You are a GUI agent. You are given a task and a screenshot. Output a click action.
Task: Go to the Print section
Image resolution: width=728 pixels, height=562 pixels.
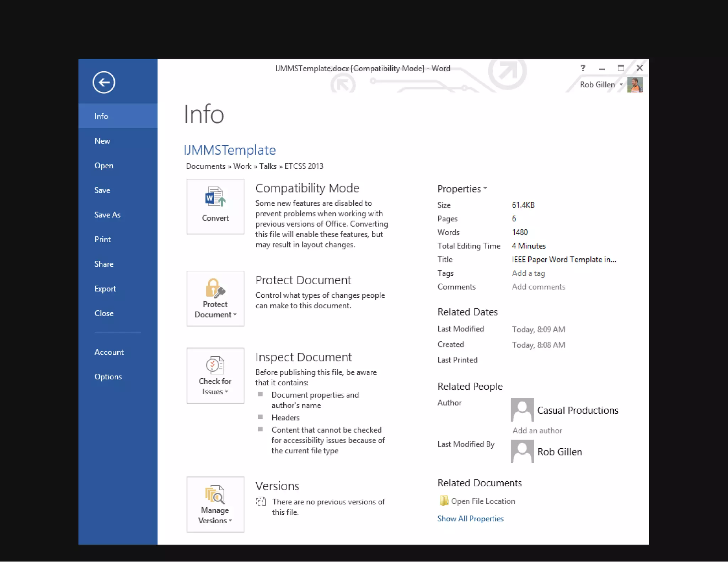point(103,239)
